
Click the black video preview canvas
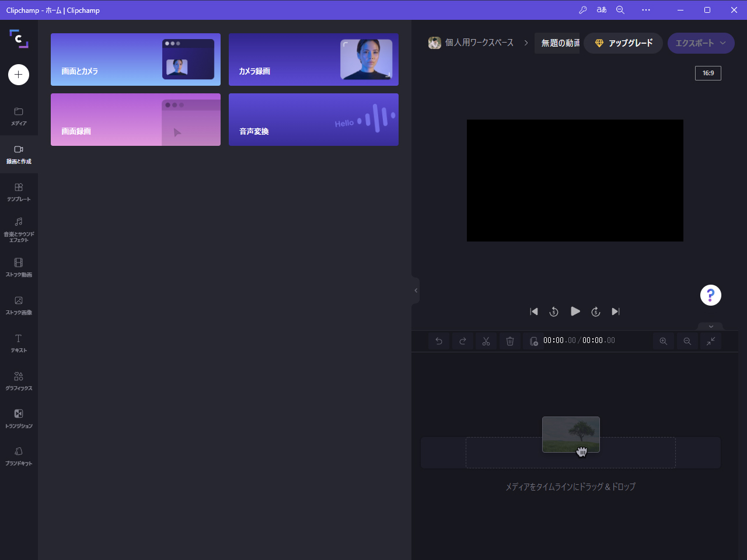(575, 180)
